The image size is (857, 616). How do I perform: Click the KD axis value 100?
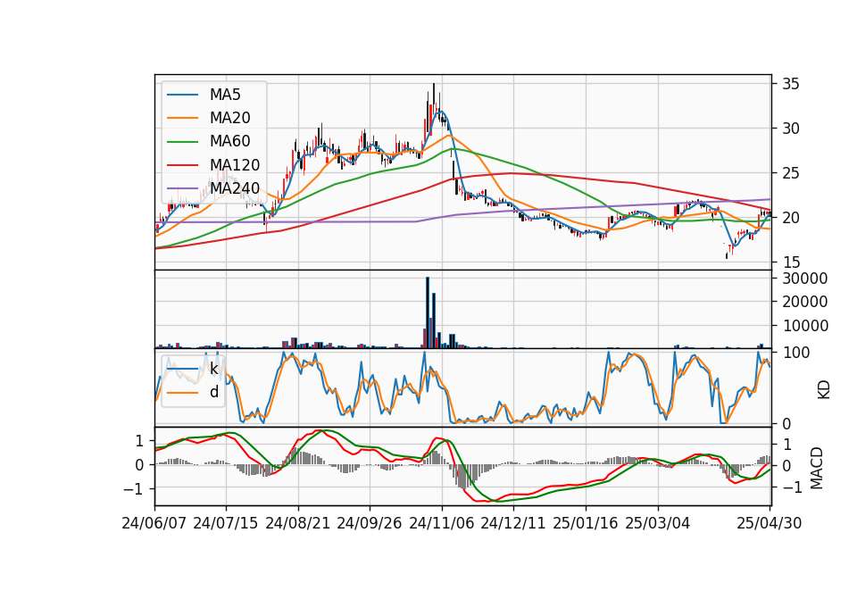point(795,353)
